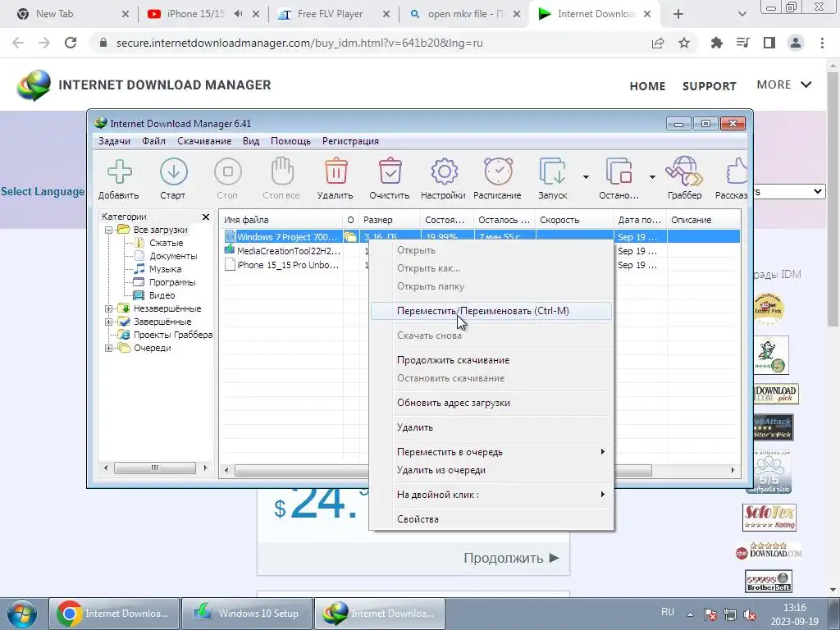This screenshot has height=630, width=840.
Task: Collapse the Все загрузки tree node
Action: point(109,230)
